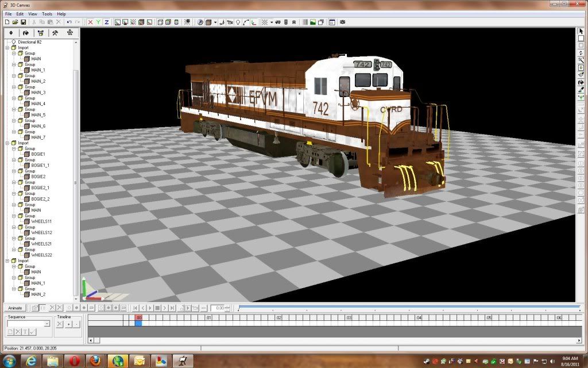Click the timeline play button
The height and width of the screenshot is (368, 588).
[150, 308]
